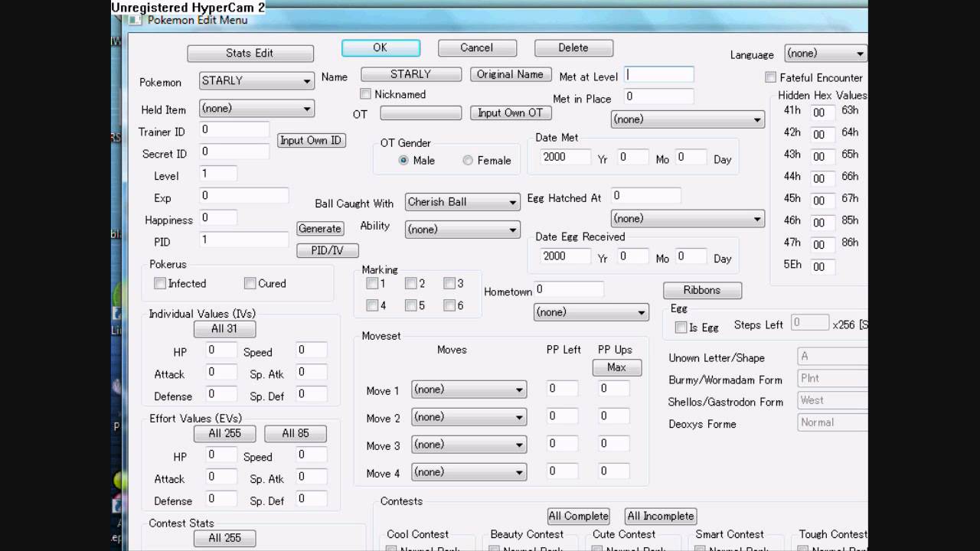Image resolution: width=980 pixels, height=551 pixels.
Task: Open the Move 3 dropdown
Action: coord(469,445)
